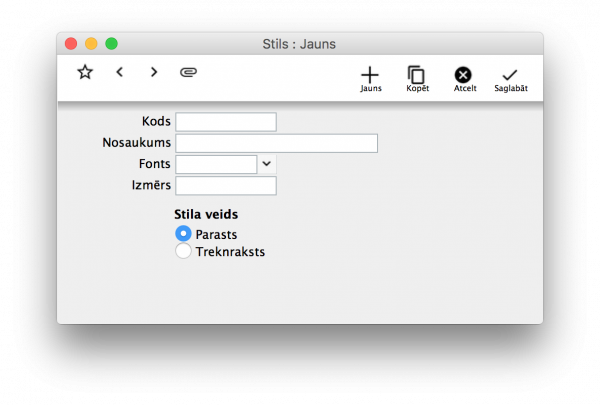Image resolution: width=600 pixels, height=405 pixels.
Task: Click into the Nosaukums text field
Action: [x=276, y=143]
